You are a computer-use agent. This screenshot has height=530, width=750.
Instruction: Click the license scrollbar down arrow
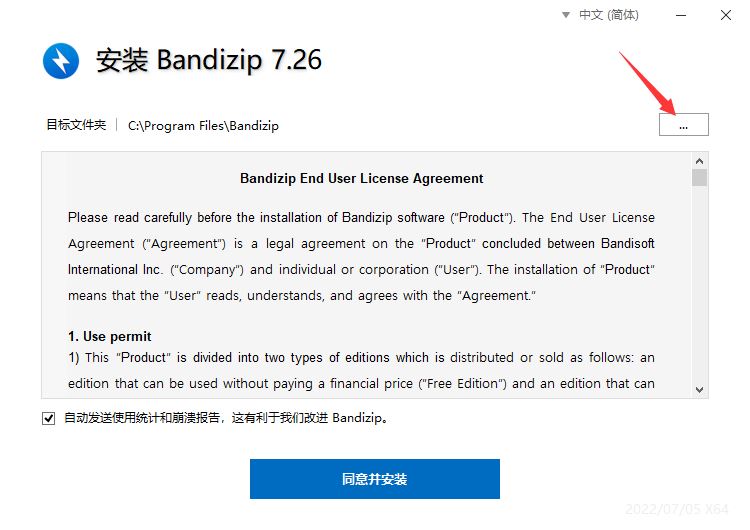[x=699, y=390]
